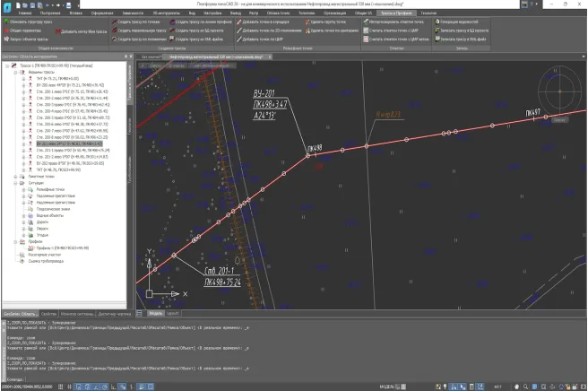Switch to the Топоплан ribbon tab

[307, 13]
